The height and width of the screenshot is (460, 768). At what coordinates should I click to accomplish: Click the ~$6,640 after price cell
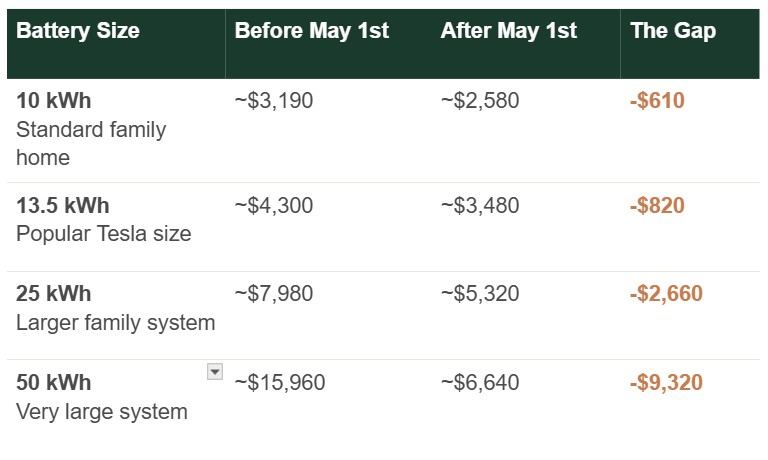480,382
